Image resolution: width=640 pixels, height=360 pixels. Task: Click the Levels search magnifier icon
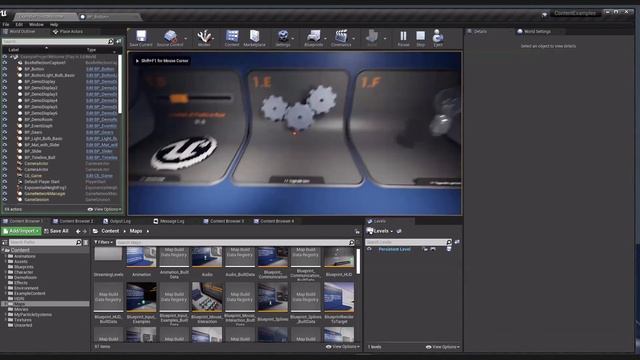(449, 242)
